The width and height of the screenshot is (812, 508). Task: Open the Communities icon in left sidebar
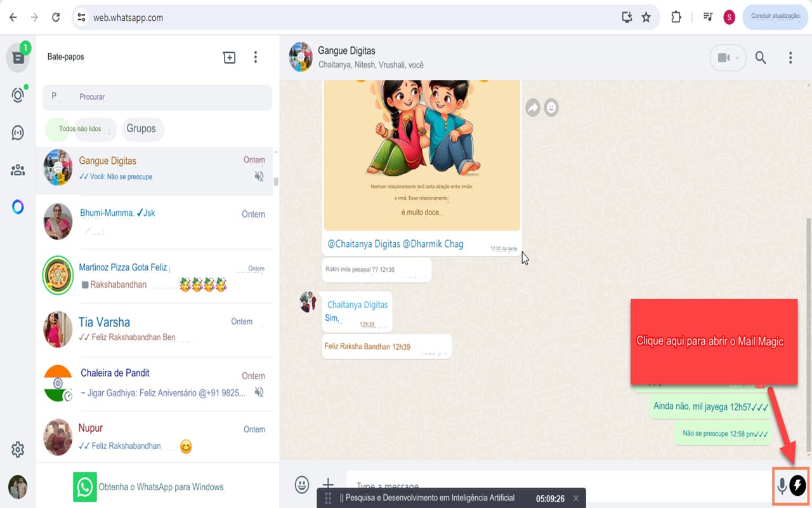[18, 170]
